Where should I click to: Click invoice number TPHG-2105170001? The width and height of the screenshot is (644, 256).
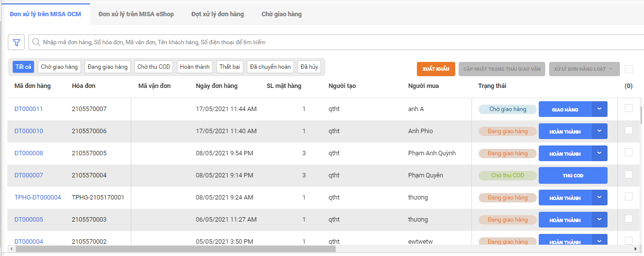98,198
